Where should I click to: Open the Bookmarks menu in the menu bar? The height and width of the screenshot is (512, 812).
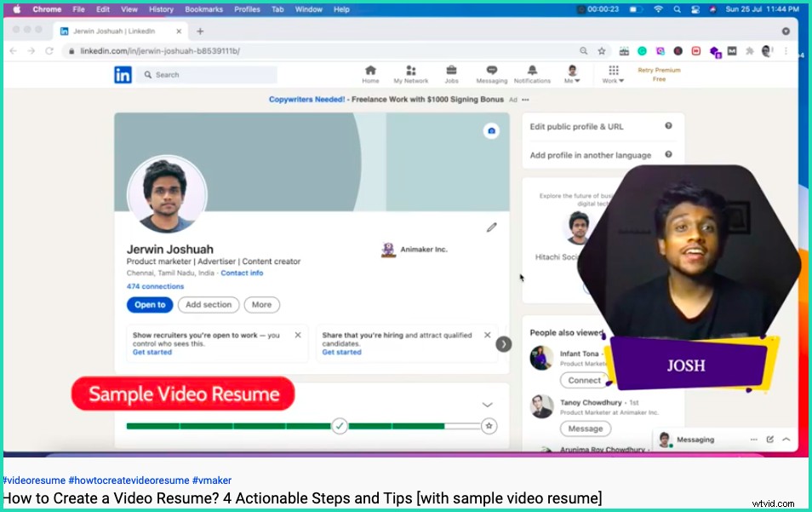[203, 9]
